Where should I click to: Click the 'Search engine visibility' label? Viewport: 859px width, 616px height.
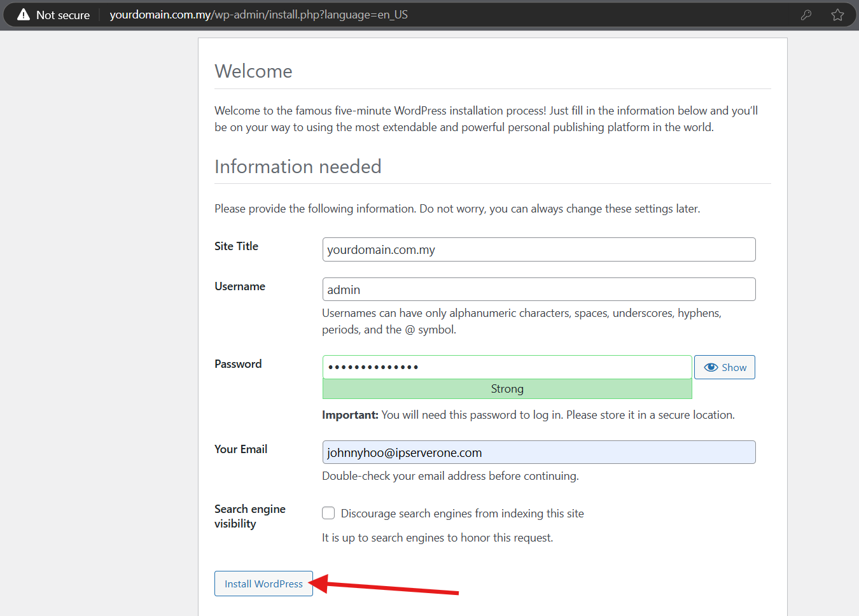point(249,516)
